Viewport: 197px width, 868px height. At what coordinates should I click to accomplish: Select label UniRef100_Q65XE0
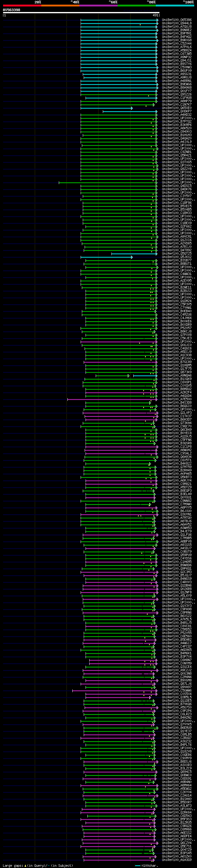point(177,108)
